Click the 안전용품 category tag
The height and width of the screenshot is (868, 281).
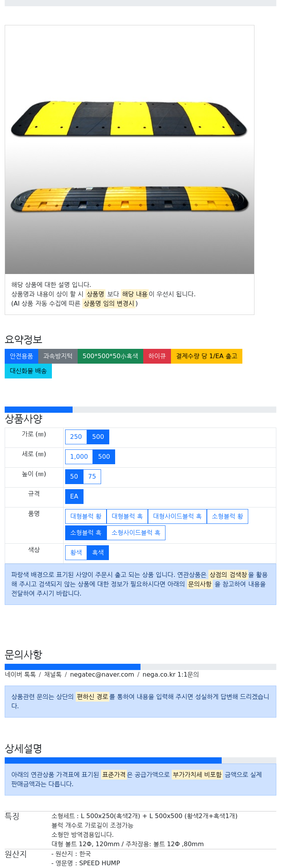[x=21, y=356]
